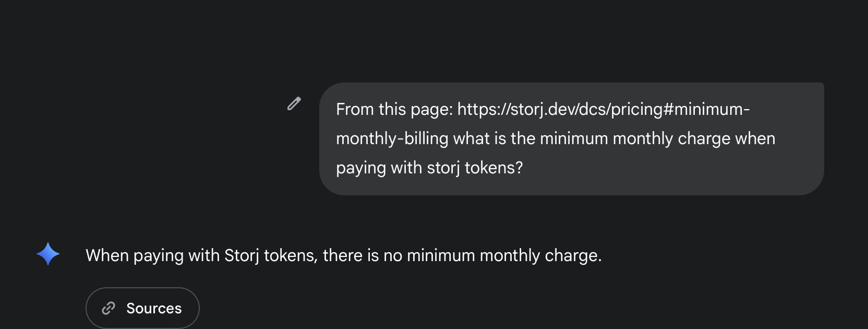This screenshot has width=868, height=329.
Task: Open the Sources button
Action: 142,308
